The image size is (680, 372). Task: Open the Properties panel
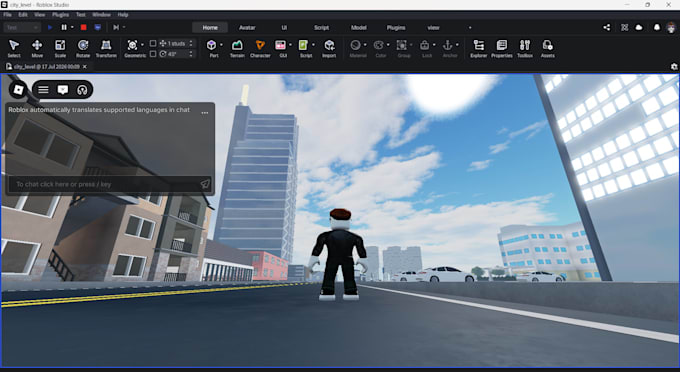(502, 48)
